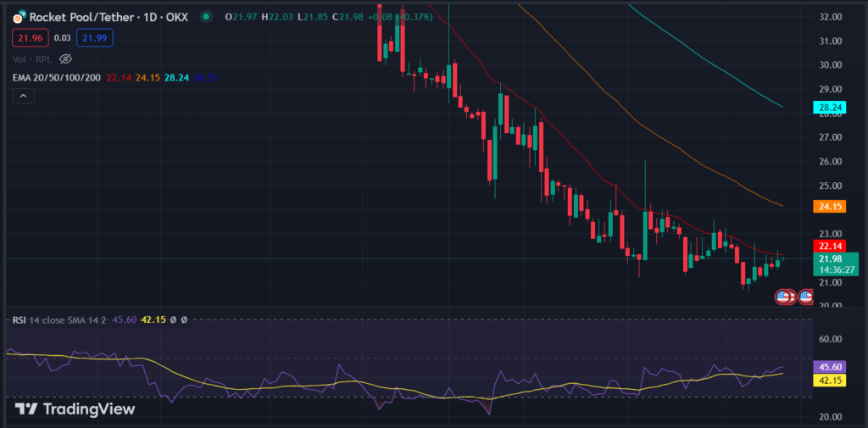This screenshot has width=868, height=428.
Task: Click the 29.00 price axis label
Action: [831, 89]
